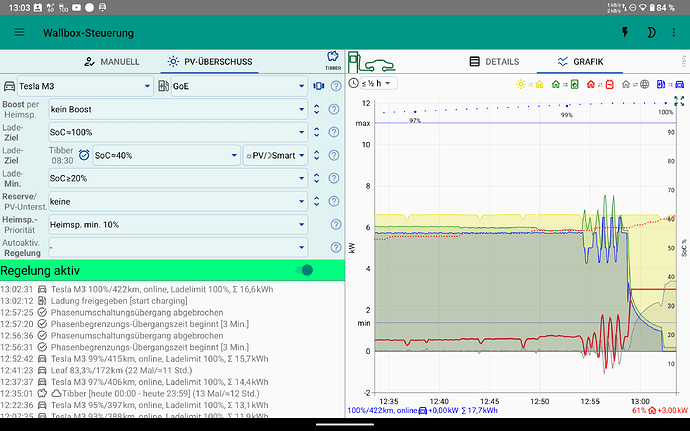
Task: Toggle the green house-to-battery graph series
Action: tap(565, 84)
